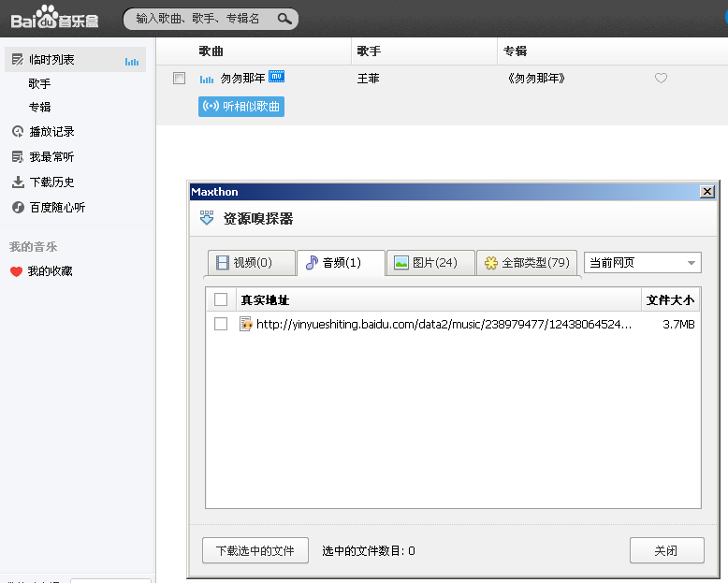728x583 pixels.
Task: Open 下载历史 download history
Action: (51, 182)
